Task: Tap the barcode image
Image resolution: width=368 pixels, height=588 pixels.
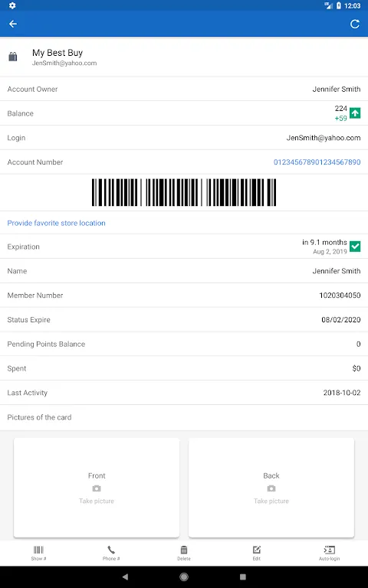Action: point(184,192)
